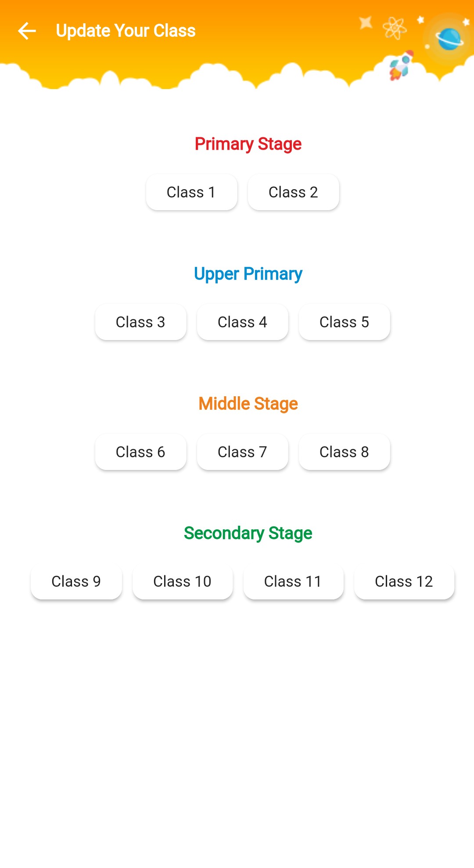This screenshot has width=474, height=868.
Task: Pick the Class 10 button
Action: click(x=183, y=581)
